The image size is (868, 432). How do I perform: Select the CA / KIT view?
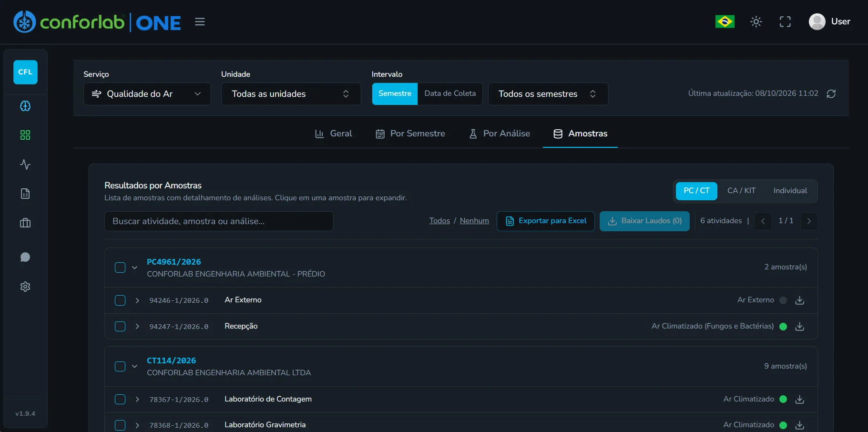click(741, 191)
